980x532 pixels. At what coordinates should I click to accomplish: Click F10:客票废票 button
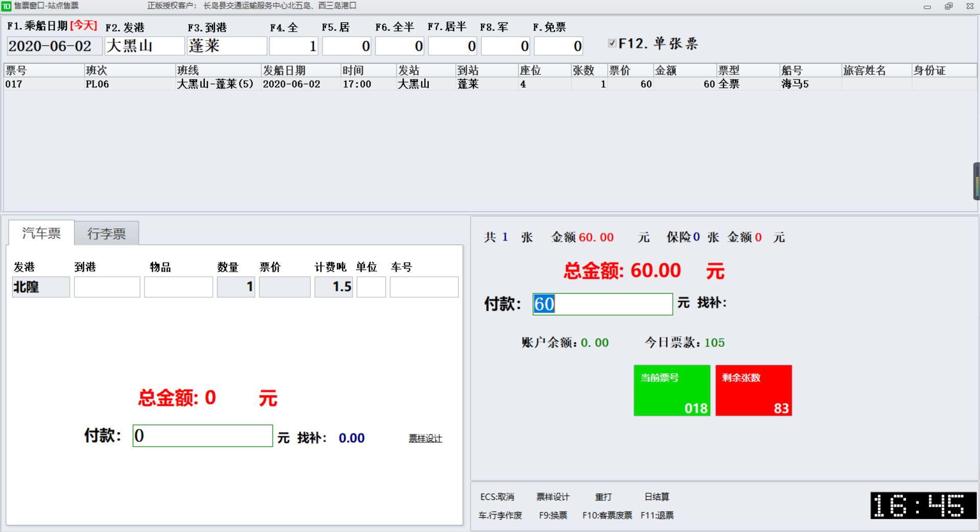[607, 516]
